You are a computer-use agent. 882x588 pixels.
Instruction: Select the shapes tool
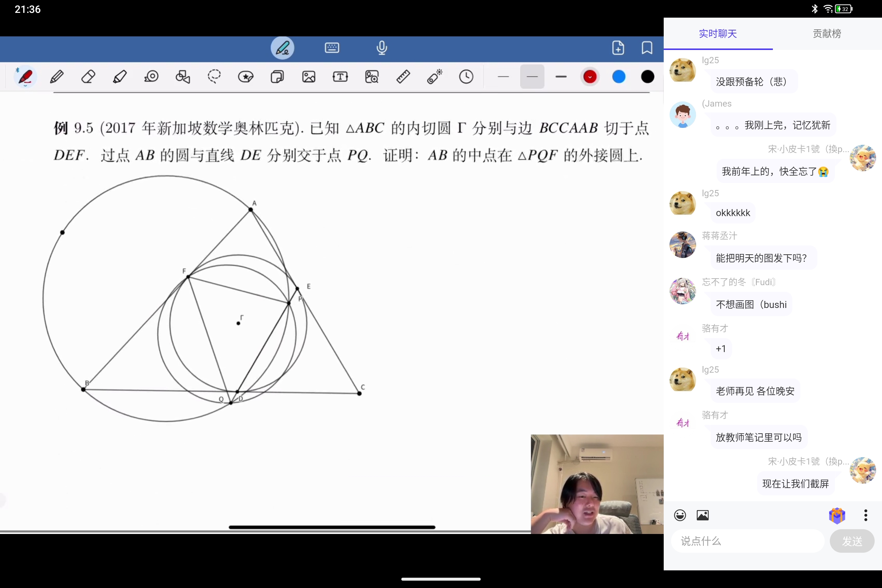pyautogui.click(x=183, y=77)
